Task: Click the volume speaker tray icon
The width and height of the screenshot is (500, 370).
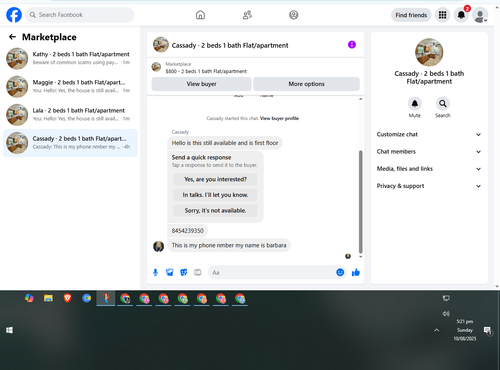Action: [446, 314]
